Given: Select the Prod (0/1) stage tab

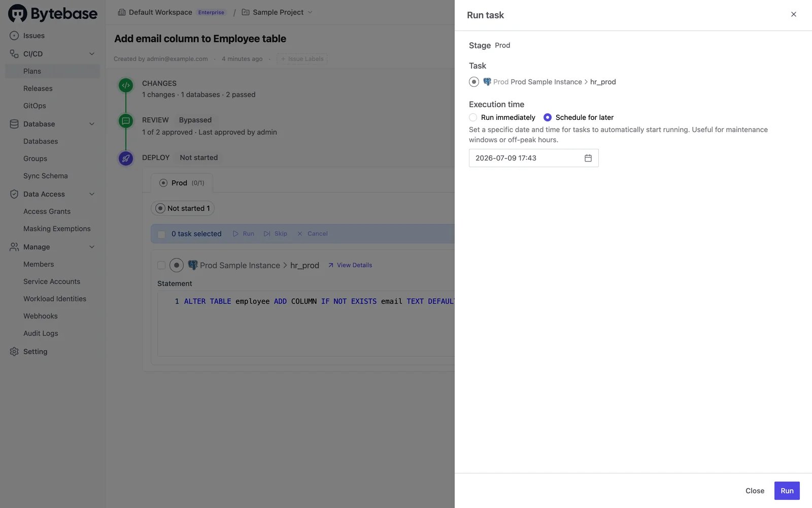Looking at the screenshot, I should click(x=182, y=183).
